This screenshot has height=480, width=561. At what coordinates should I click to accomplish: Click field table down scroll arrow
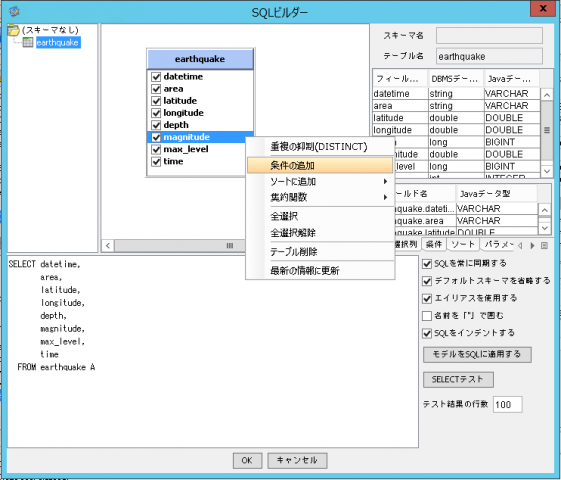tap(547, 171)
